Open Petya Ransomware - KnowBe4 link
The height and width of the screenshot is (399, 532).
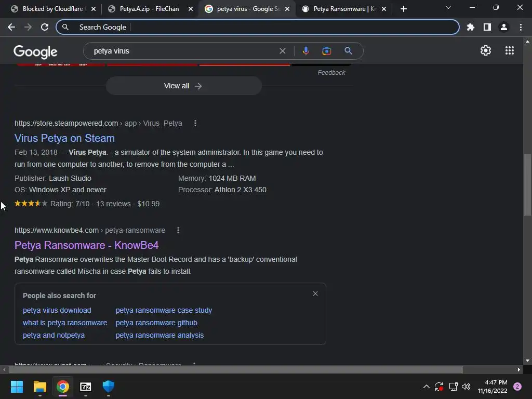tap(87, 245)
